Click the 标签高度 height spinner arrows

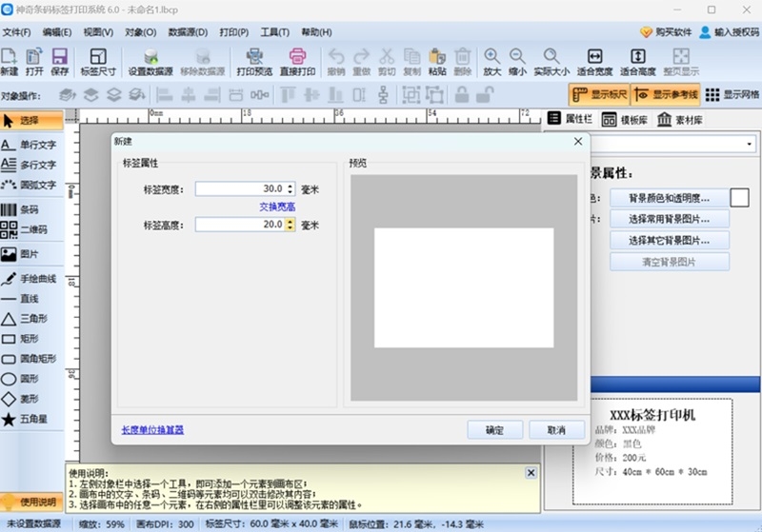click(291, 225)
